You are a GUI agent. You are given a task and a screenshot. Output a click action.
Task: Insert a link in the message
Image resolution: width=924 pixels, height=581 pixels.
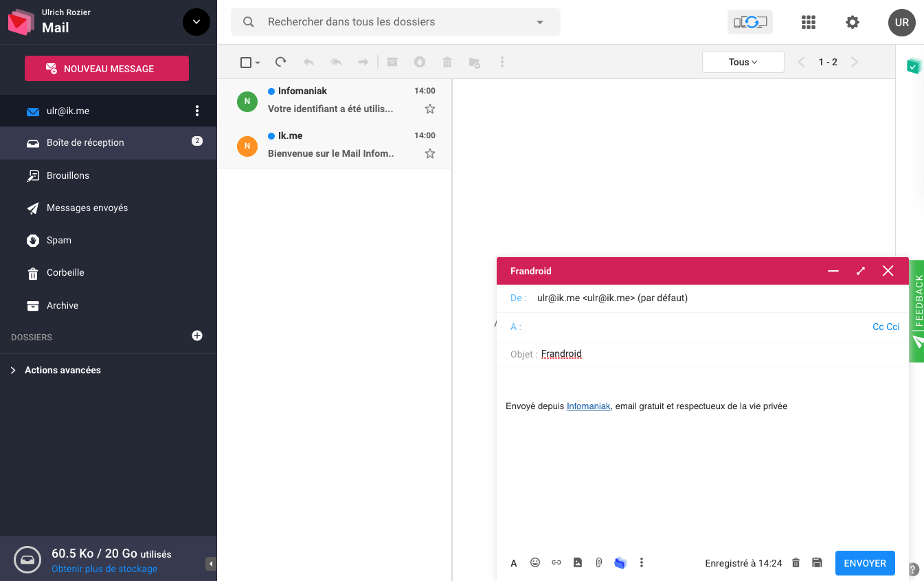556,562
